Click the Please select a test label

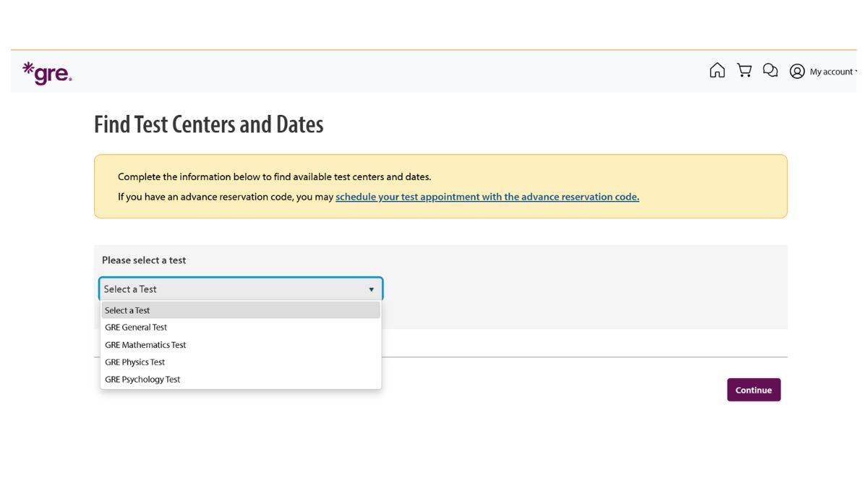click(144, 260)
